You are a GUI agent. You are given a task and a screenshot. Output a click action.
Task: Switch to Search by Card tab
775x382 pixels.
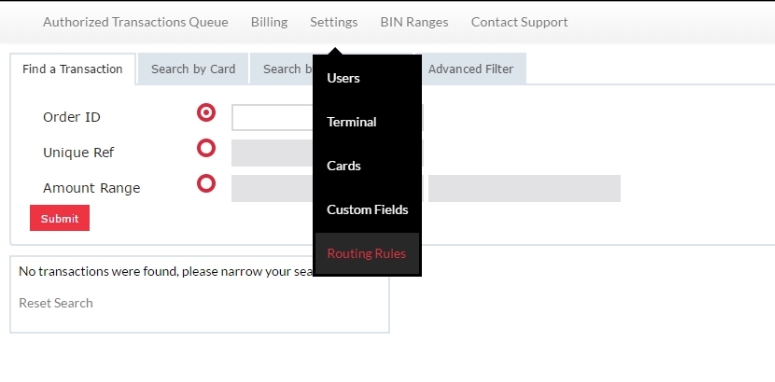coord(193,69)
